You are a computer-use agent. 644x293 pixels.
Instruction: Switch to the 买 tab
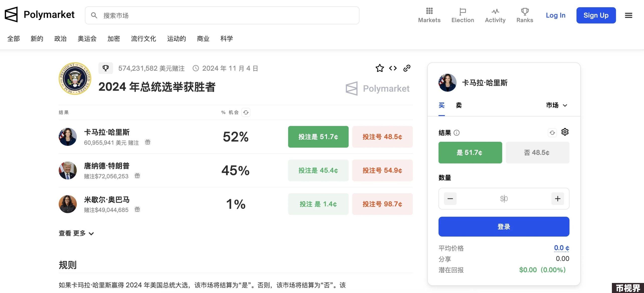(442, 105)
